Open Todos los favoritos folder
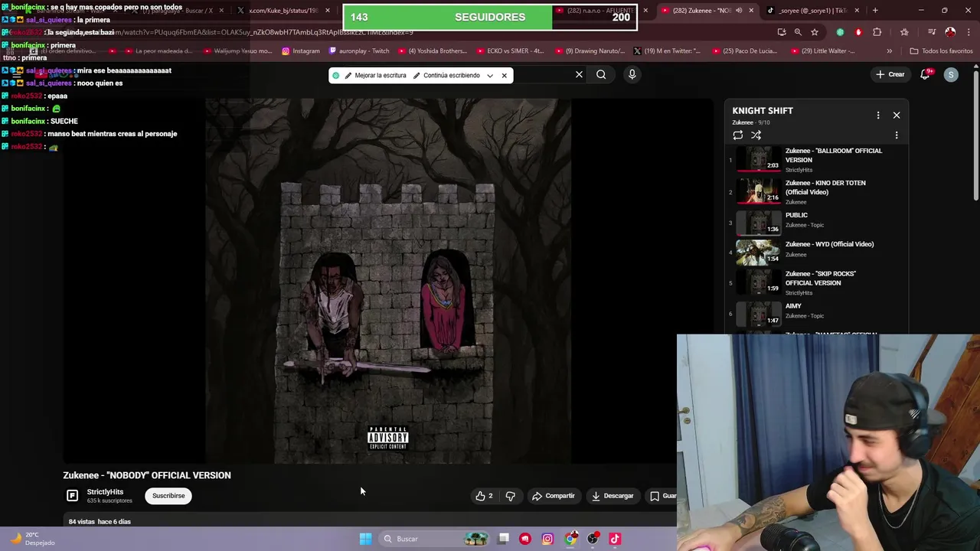 [x=941, y=51]
